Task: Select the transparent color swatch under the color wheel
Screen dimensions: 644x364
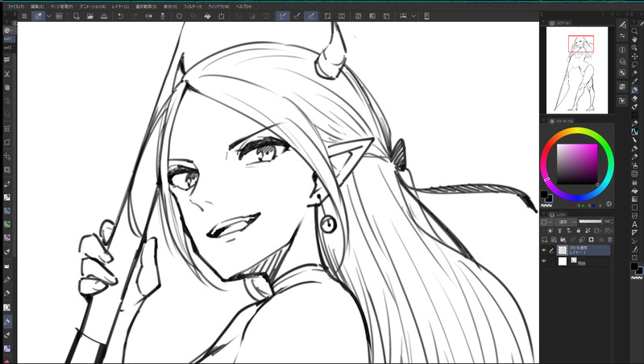Action: pyautogui.click(x=546, y=205)
